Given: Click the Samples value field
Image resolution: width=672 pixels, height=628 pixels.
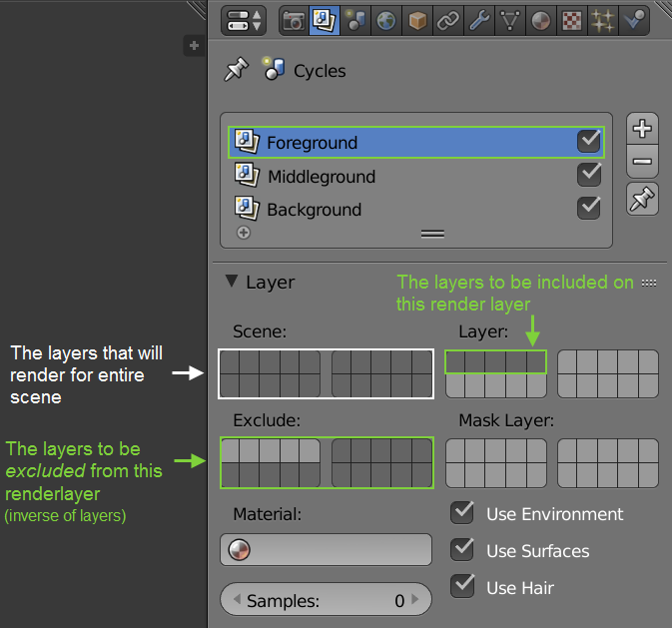Looking at the screenshot, I should [326, 599].
